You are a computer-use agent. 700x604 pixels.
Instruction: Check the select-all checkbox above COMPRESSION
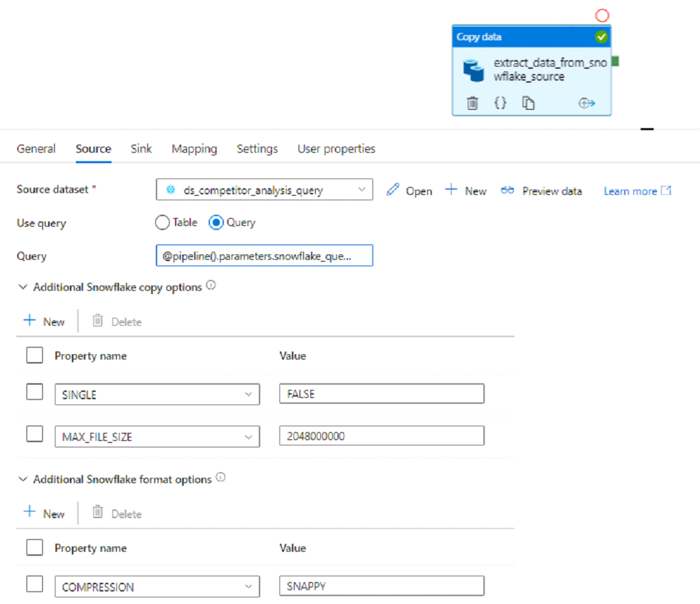34,547
